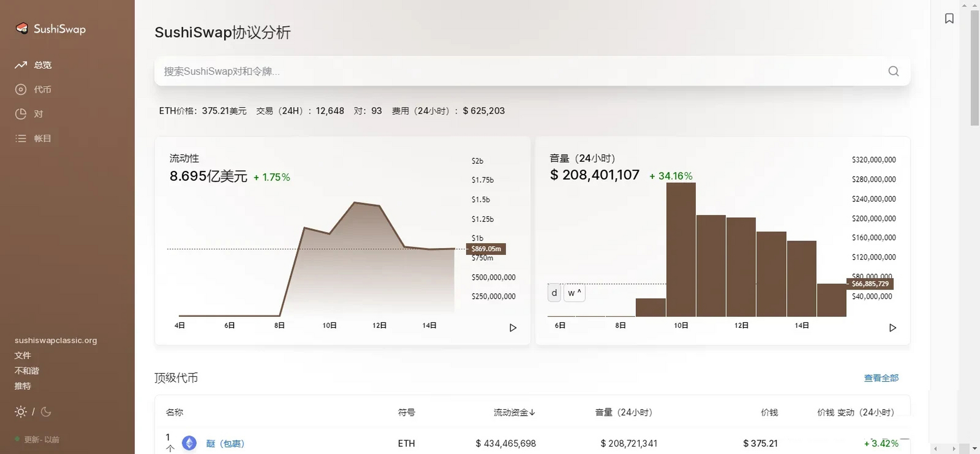Sort table by 流动资金 column
This screenshot has height=454, width=980.
pyautogui.click(x=514, y=412)
